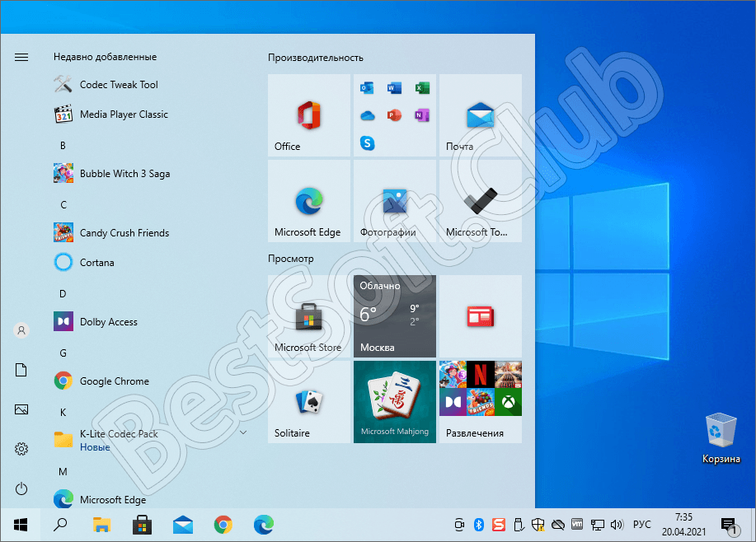Open Word from the Office apps tile
756x542 pixels.
[x=394, y=87]
